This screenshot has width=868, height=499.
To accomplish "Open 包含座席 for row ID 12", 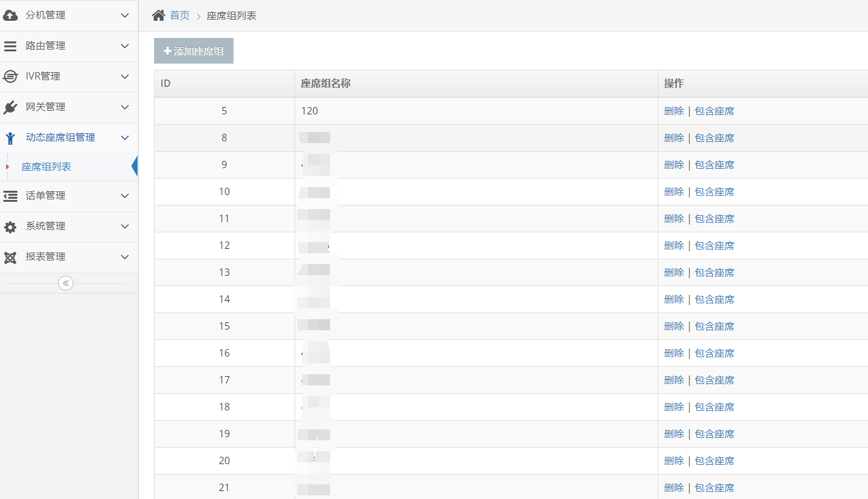I will 715,246.
